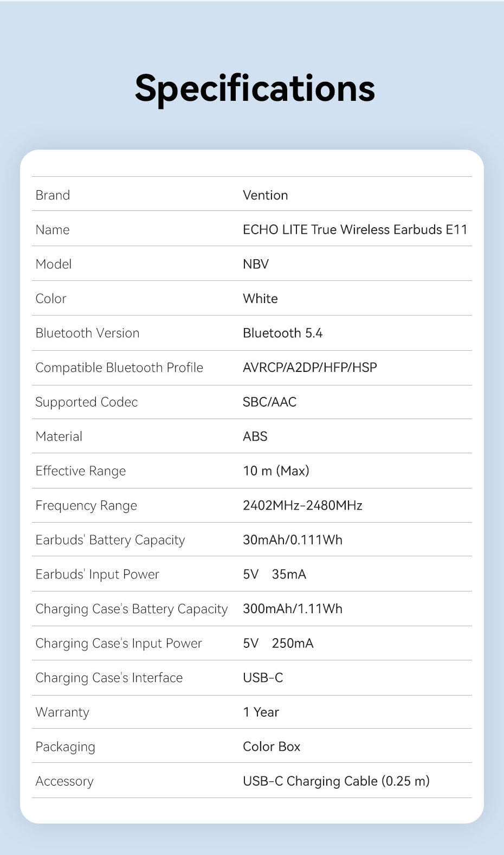504x855 pixels.
Task: Click the 2402MHz-2480MHz frequency value
Action: tap(302, 505)
